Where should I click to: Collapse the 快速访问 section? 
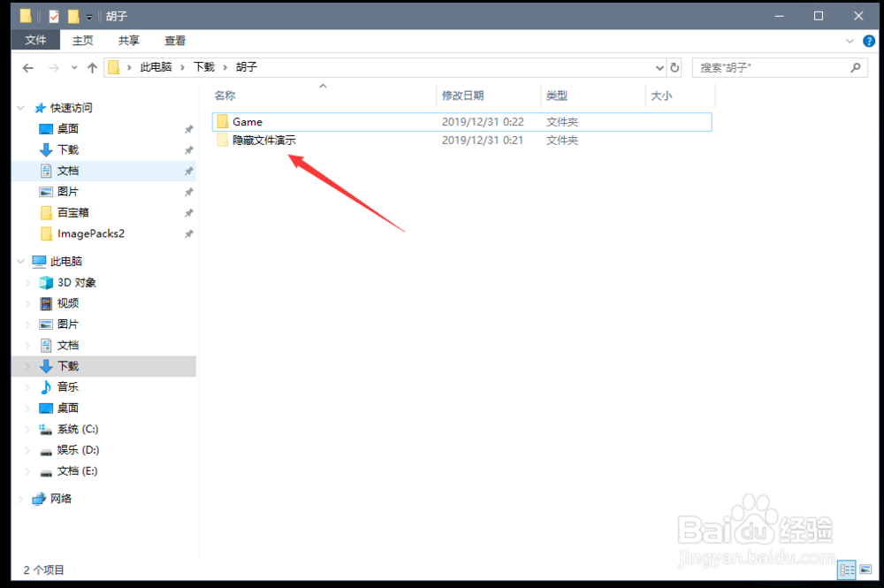[19, 107]
